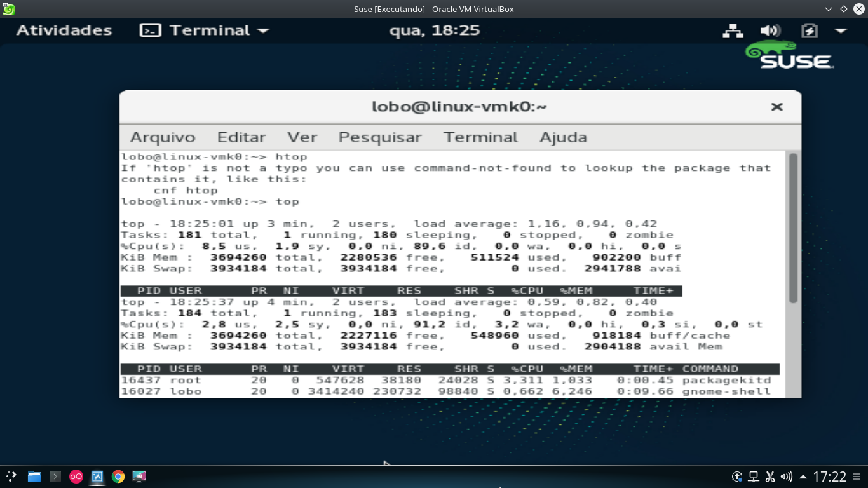Click Atividades to toggle the activities overview

64,30
